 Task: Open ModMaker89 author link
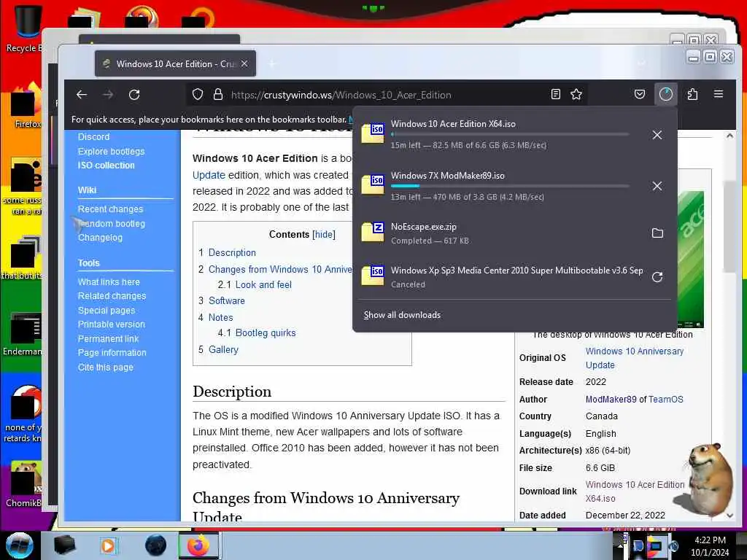[x=611, y=400]
